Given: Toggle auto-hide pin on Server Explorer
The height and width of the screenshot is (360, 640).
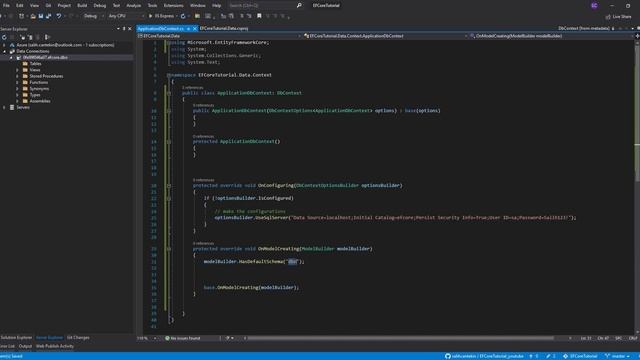Looking at the screenshot, I should (124, 29).
